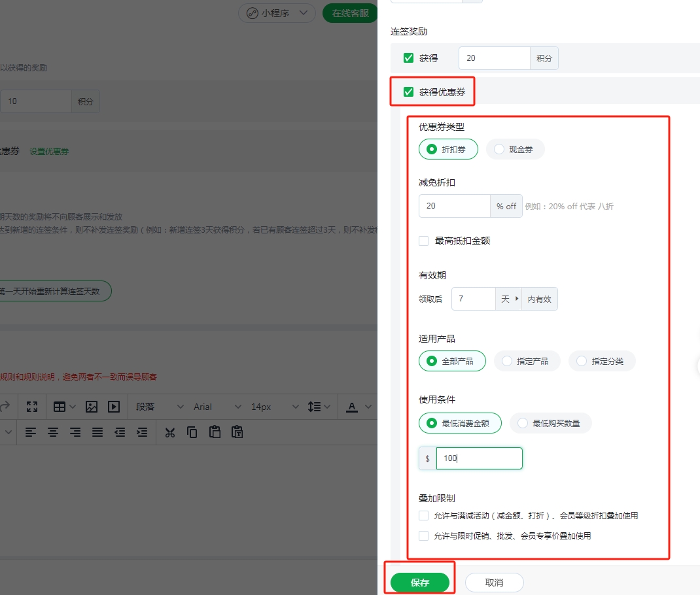The width and height of the screenshot is (700, 595).
Task: Click the decrease indent icon
Action: pyautogui.click(x=120, y=432)
